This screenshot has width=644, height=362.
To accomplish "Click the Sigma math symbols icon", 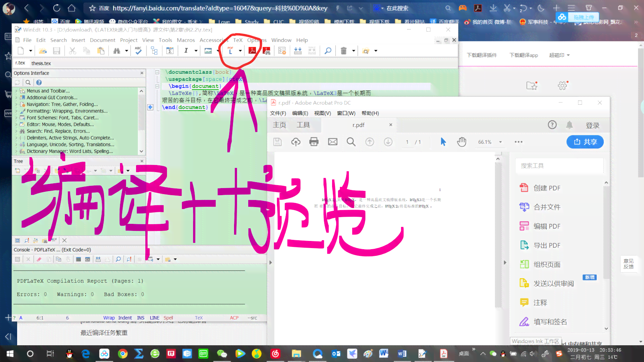I will point(170,51).
